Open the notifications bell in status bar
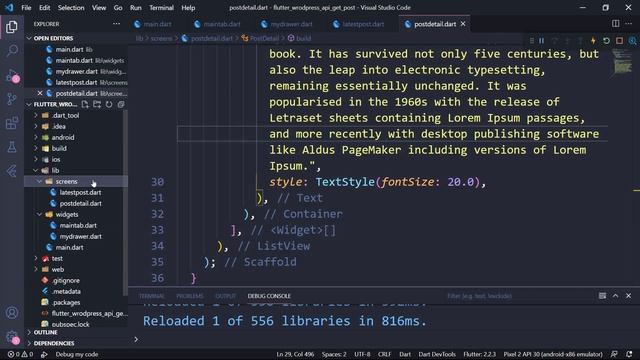The image size is (640, 360). coord(629,354)
